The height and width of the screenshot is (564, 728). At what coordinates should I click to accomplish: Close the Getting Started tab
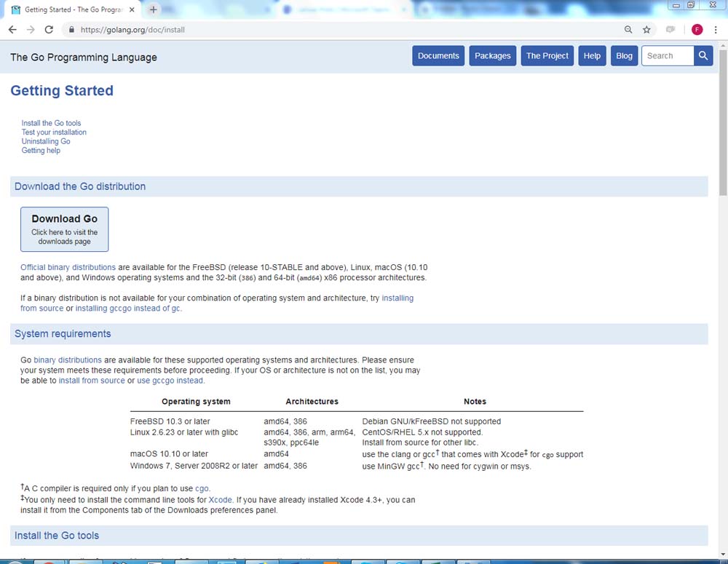pos(132,9)
